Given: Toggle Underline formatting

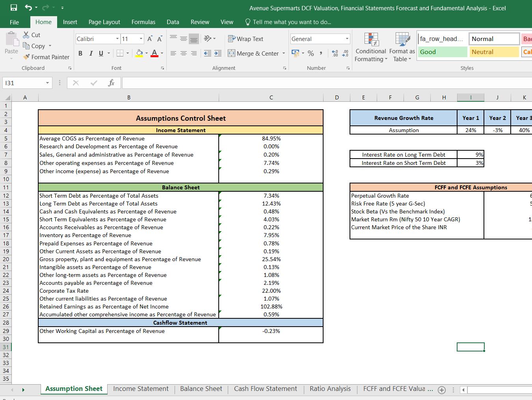Looking at the screenshot, I should tap(101, 53).
